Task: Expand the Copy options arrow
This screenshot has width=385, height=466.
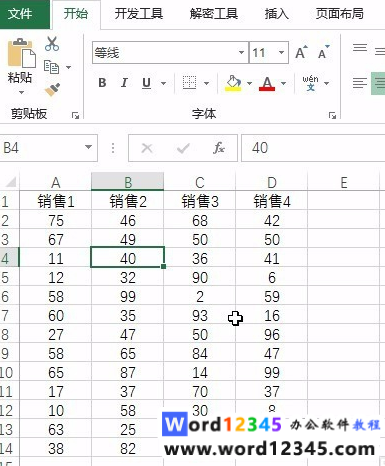Action: [x=68, y=67]
